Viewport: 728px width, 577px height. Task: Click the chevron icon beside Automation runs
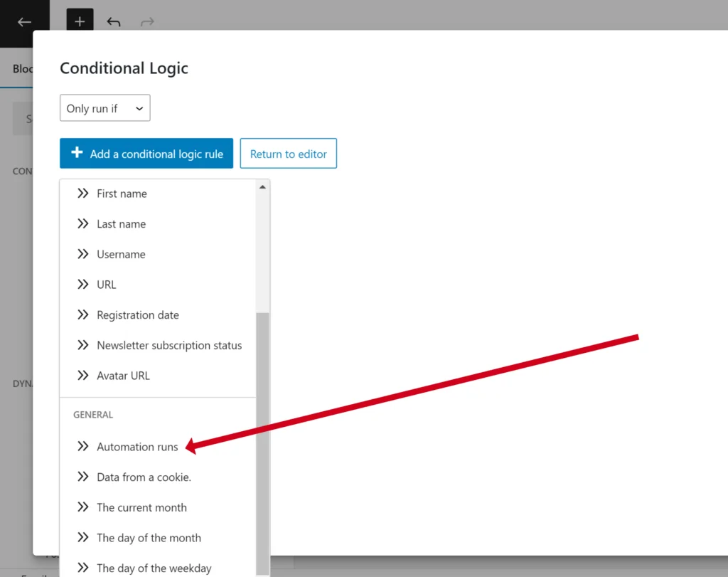click(83, 447)
